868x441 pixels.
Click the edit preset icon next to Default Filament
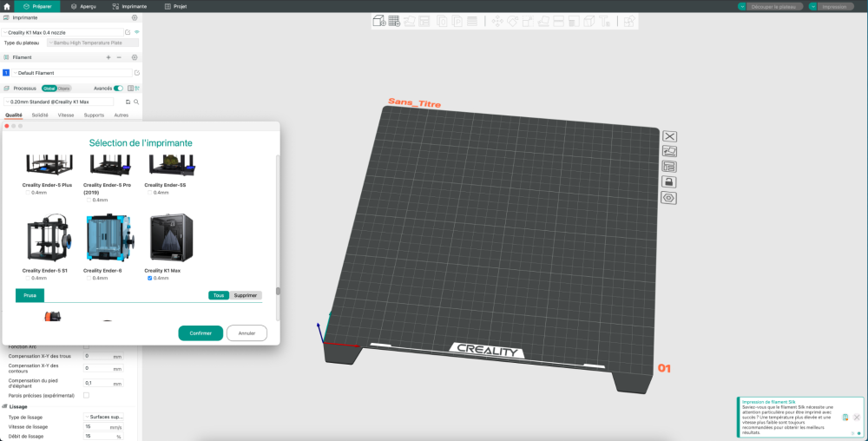[x=137, y=73]
